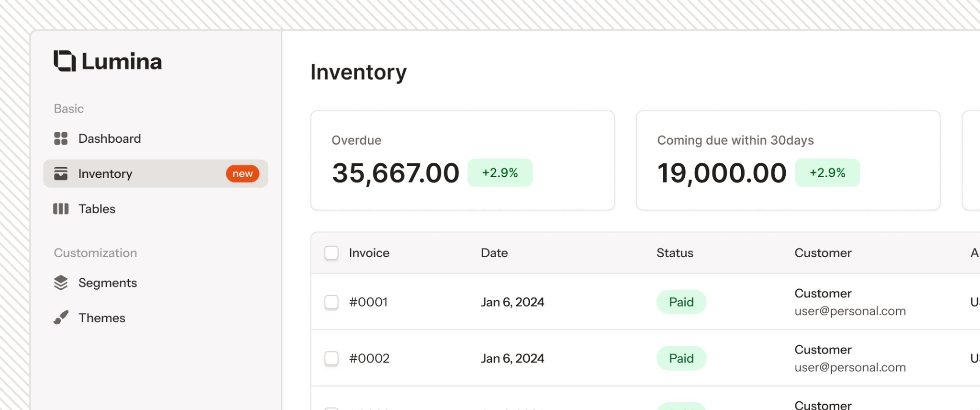Click the 19,000.00 coming due amount
Viewport: 980px width, 410px height.
coord(722,173)
